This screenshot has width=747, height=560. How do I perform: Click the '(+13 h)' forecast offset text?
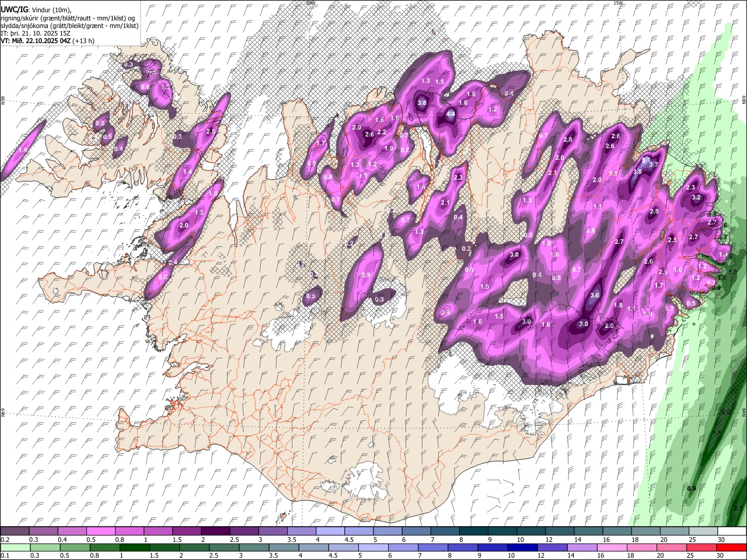click(83, 41)
